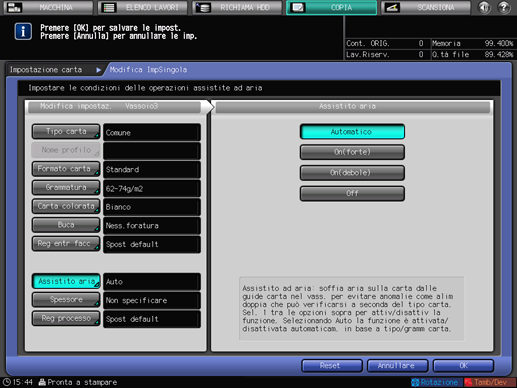
Task: Click the MACCHINA tab machine icon
Action: 14,7
